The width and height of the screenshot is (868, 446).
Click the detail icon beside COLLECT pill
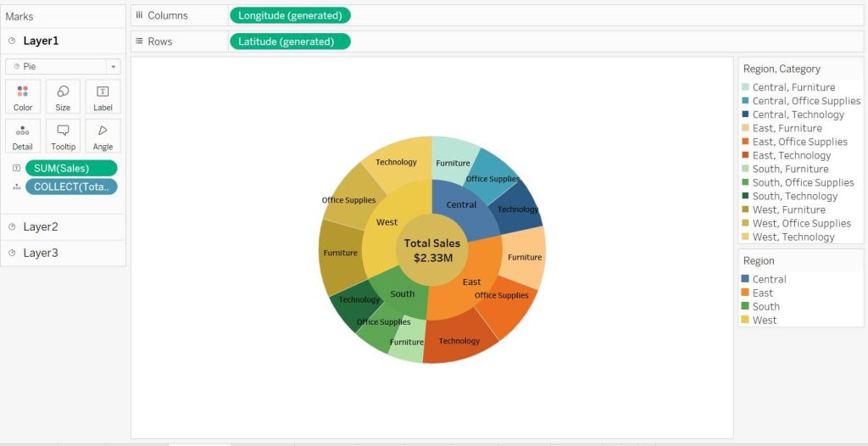coord(17,187)
